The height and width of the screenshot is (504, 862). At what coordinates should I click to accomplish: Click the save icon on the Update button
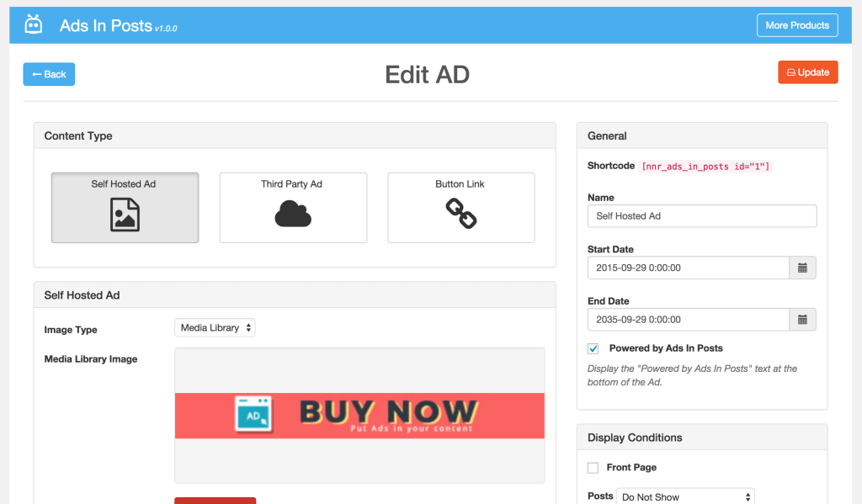coord(792,72)
